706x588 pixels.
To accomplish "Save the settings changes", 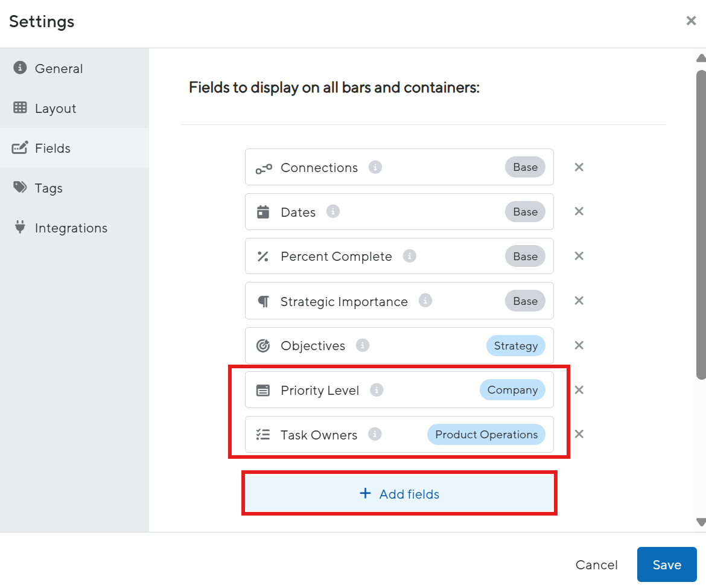I will [x=667, y=564].
